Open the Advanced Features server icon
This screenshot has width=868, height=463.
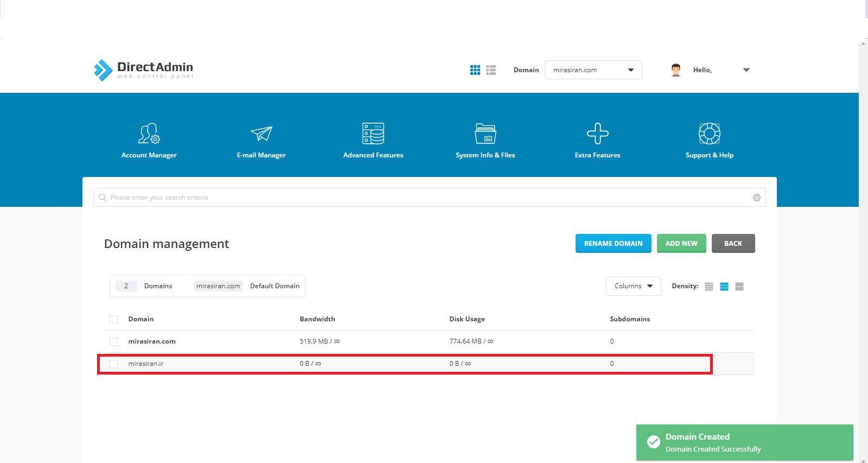[373, 134]
